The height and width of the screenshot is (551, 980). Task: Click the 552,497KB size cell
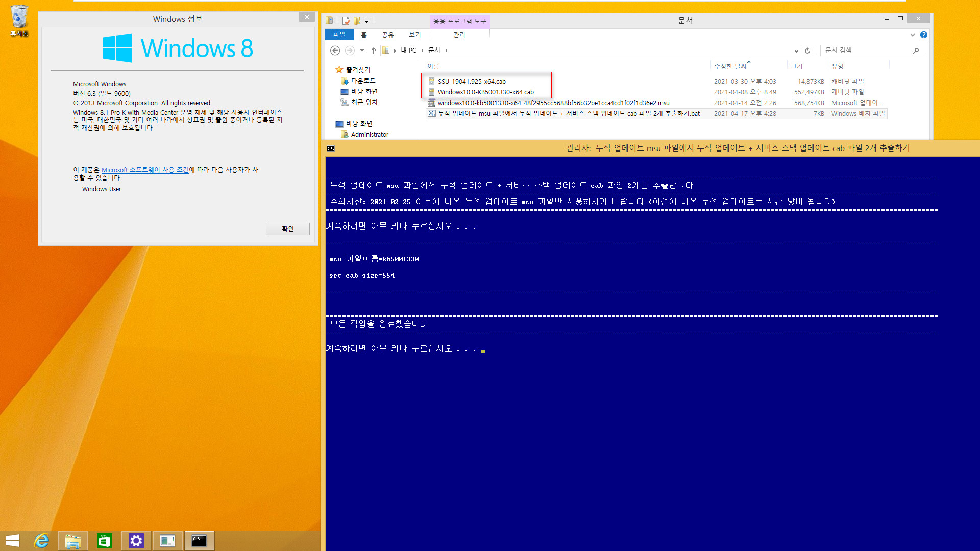[x=808, y=92]
